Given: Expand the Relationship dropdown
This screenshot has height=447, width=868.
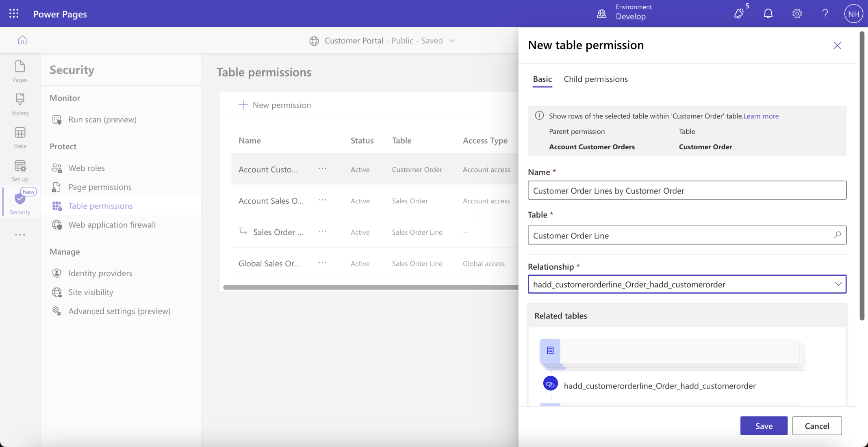Looking at the screenshot, I should [838, 284].
